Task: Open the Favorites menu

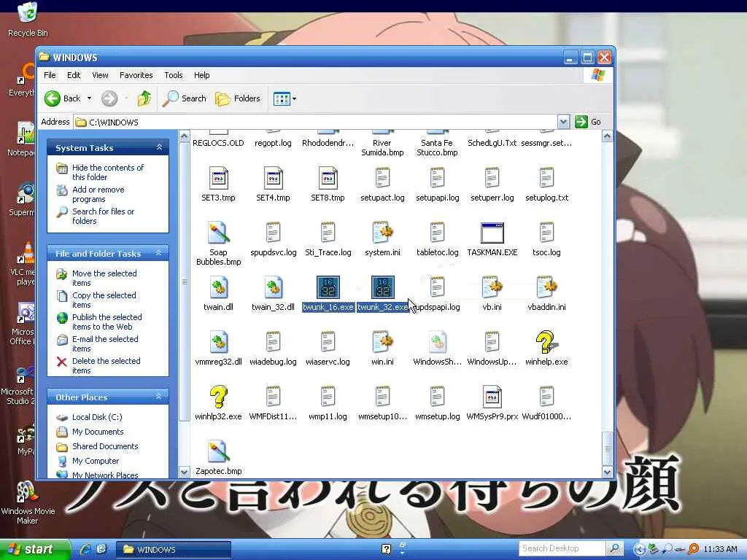Action: pyautogui.click(x=136, y=75)
